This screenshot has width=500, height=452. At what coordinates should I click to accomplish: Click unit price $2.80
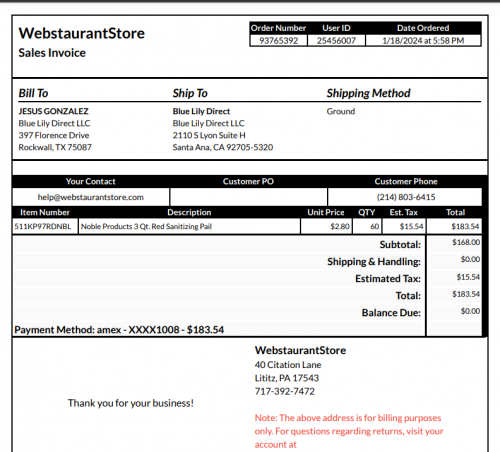(340, 227)
